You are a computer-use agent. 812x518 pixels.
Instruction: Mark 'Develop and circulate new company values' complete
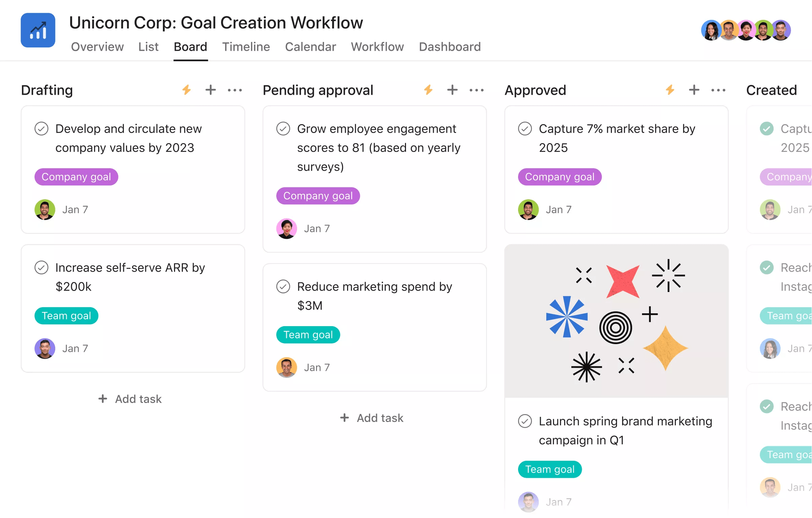42,129
